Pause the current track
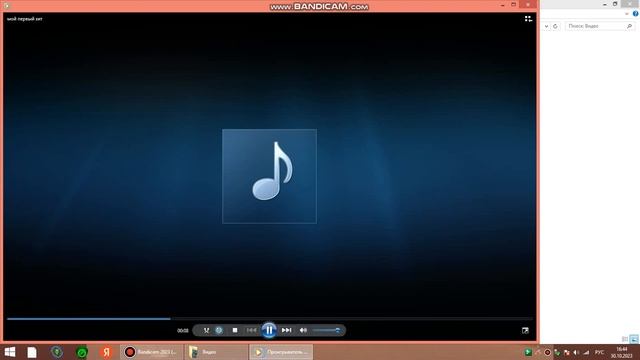 (269, 330)
